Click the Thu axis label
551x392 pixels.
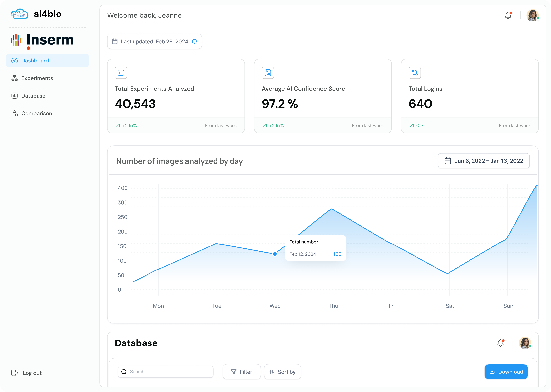click(333, 306)
